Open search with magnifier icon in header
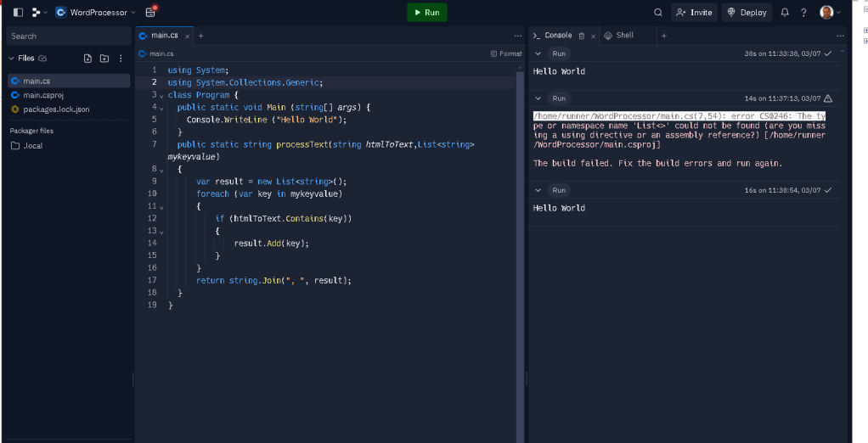The width and height of the screenshot is (868, 443). tap(658, 12)
